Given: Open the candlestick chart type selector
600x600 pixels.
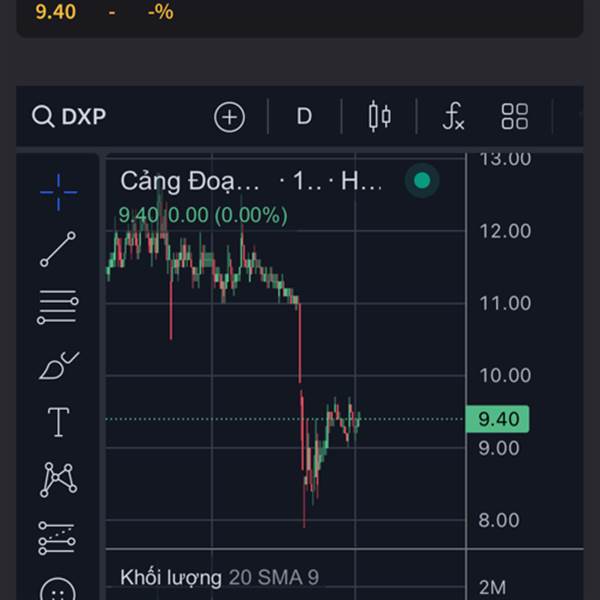Looking at the screenshot, I should 379,116.
